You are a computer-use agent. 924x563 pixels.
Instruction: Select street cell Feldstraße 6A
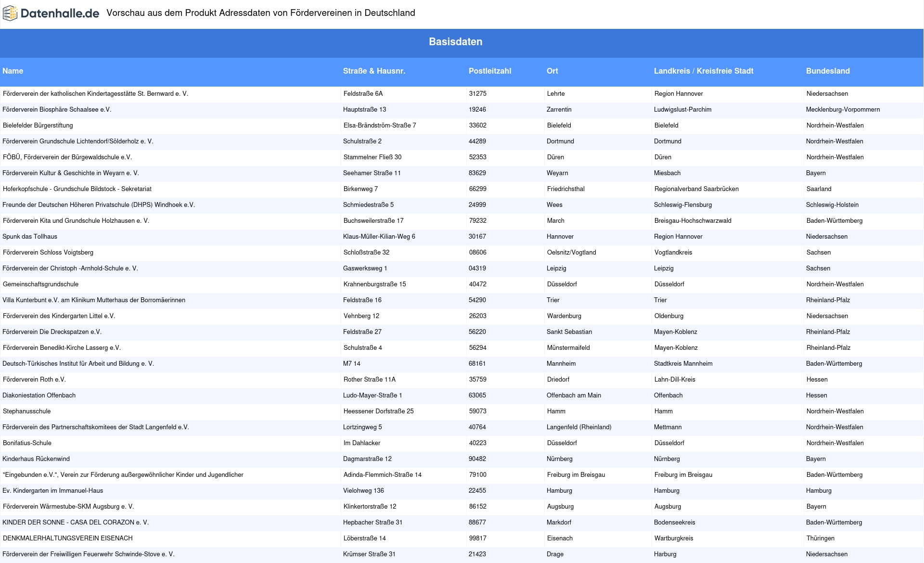[363, 94]
